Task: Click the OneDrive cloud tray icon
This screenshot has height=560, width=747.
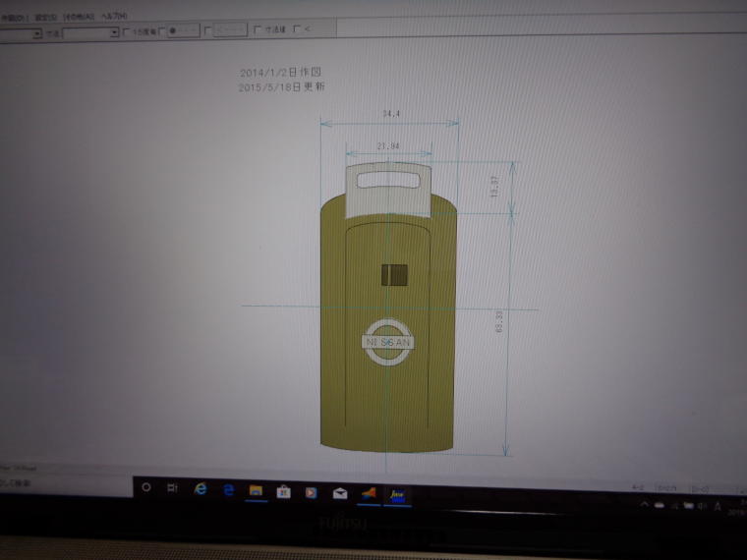Action: pyautogui.click(x=659, y=505)
